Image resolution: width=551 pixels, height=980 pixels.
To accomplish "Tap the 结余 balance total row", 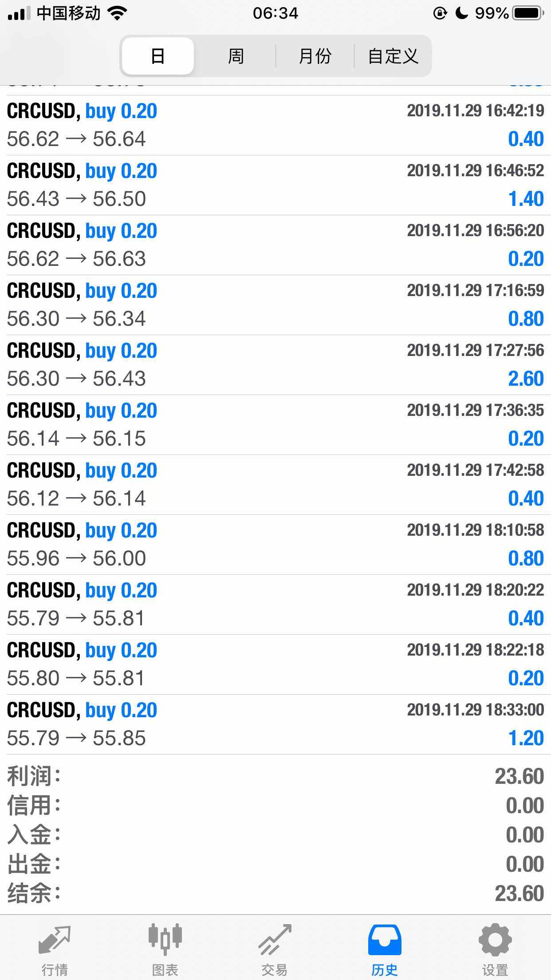I will click(275, 893).
